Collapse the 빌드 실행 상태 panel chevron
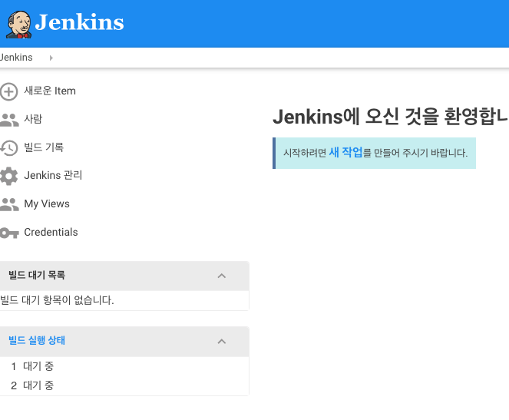The height and width of the screenshot is (420, 509). coord(222,342)
